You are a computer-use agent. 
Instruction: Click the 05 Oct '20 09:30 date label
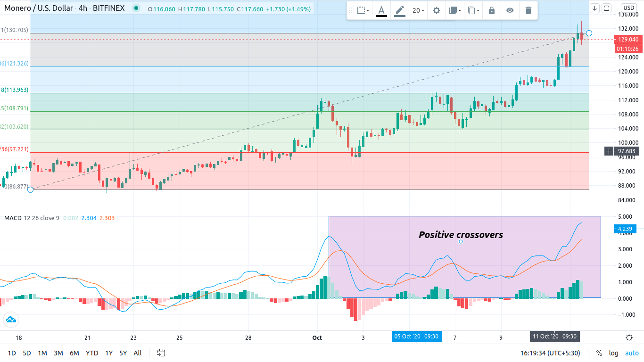(x=417, y=337)
